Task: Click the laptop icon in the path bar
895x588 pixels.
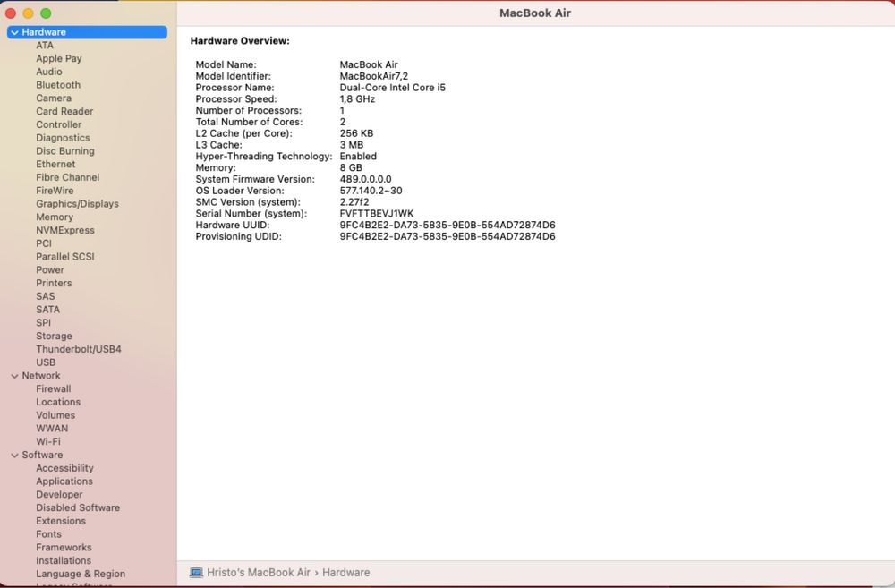Action: 196,573
